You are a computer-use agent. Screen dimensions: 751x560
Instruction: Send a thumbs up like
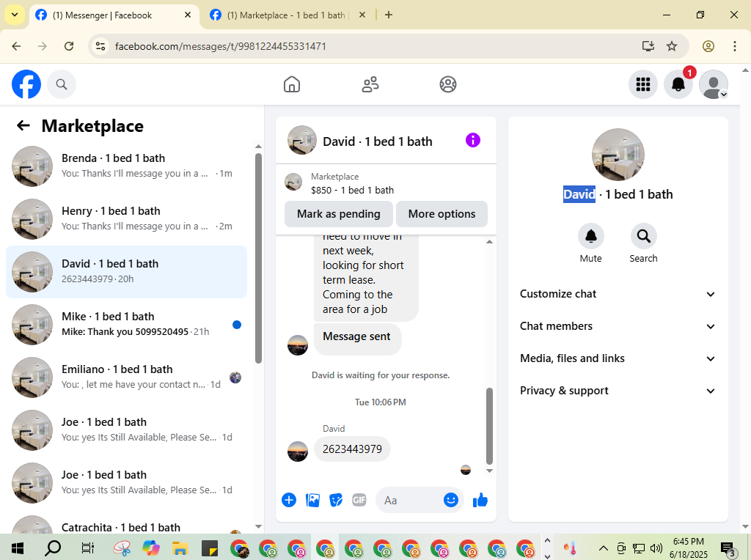click(480, 500)
